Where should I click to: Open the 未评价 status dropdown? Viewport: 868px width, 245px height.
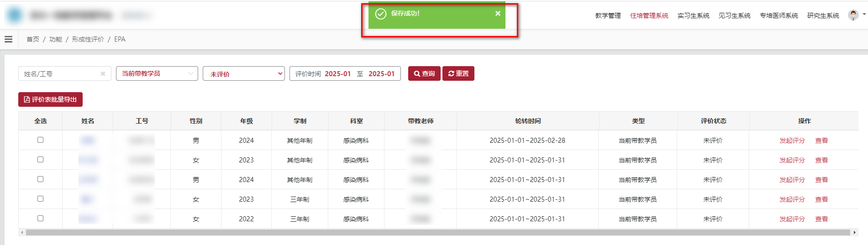tap(244, 73)
